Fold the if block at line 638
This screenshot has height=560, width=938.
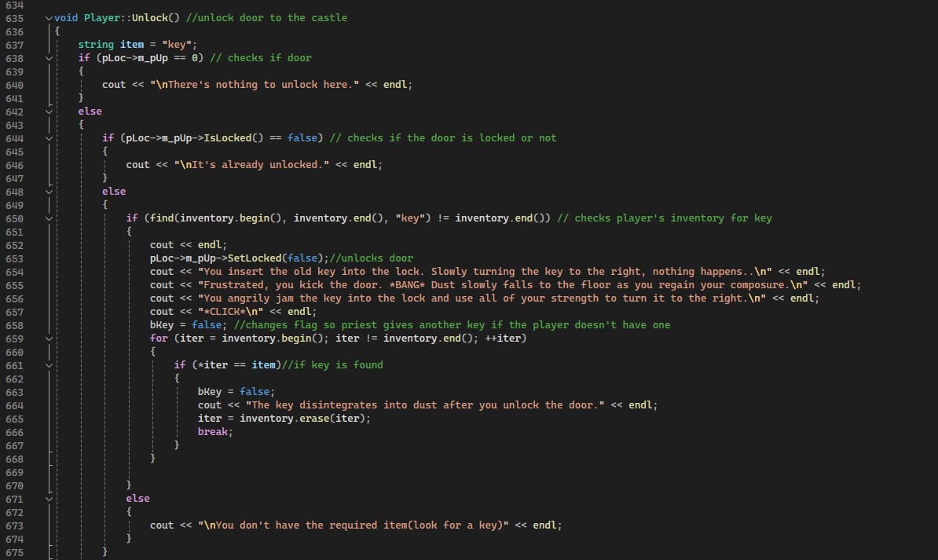point(49,58)
